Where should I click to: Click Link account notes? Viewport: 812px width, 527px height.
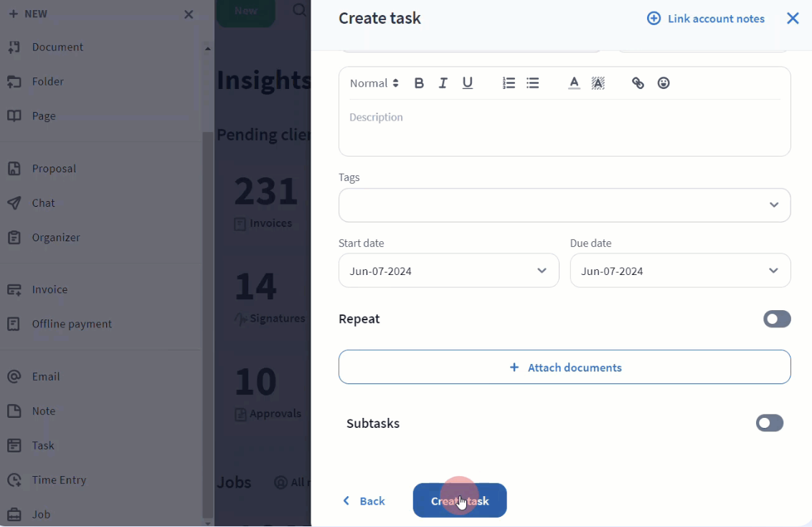click(706, 19)
